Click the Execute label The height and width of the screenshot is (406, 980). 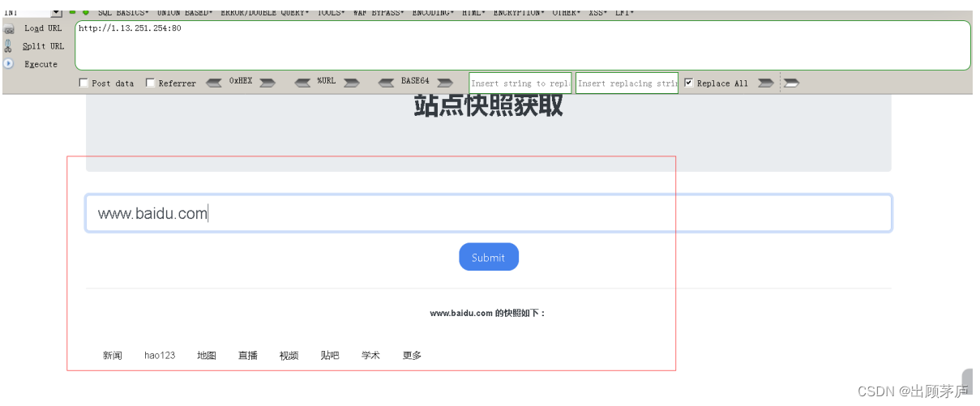click(x=41, y=64)
